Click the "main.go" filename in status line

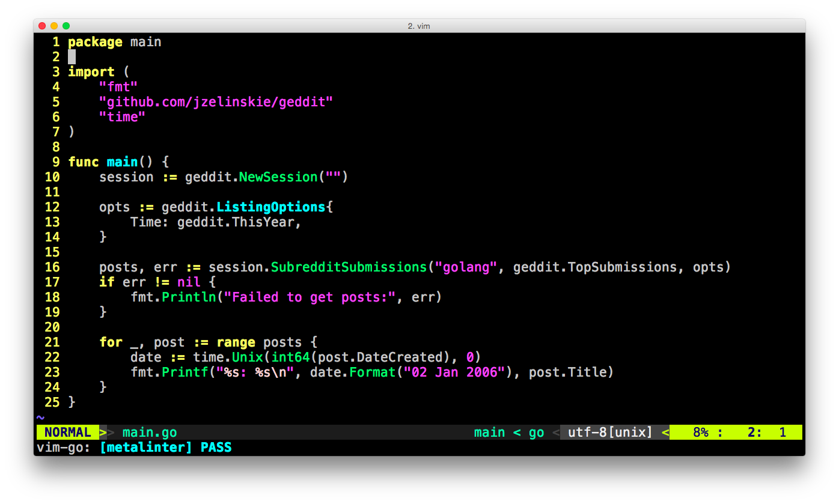tap(150, 433)
